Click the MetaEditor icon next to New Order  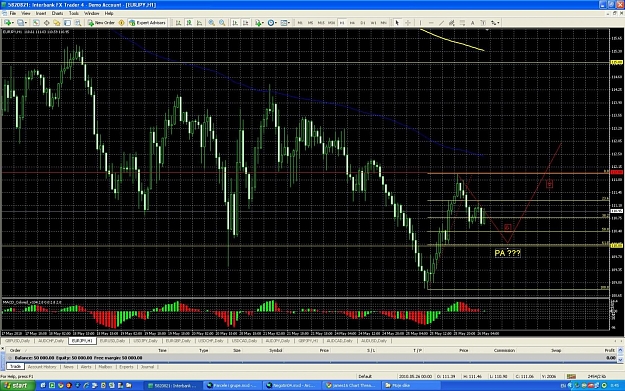pyautogui.click(x=122, y=23)
